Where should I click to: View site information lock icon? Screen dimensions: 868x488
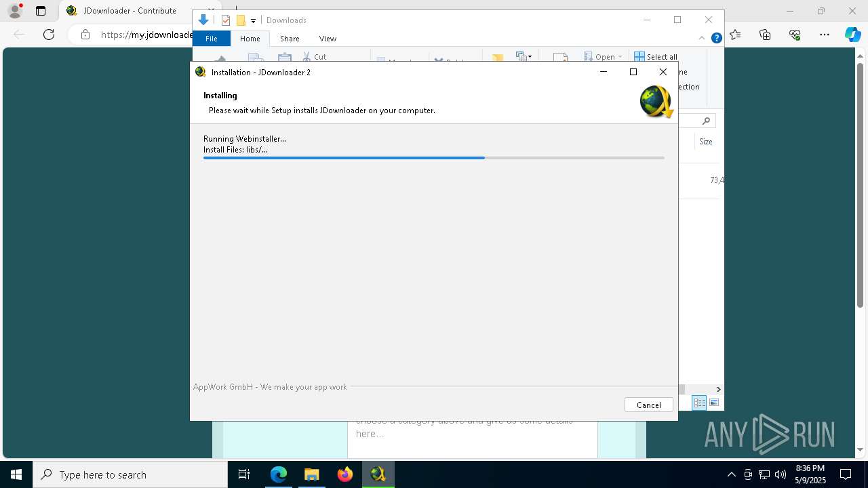[85, 35]
